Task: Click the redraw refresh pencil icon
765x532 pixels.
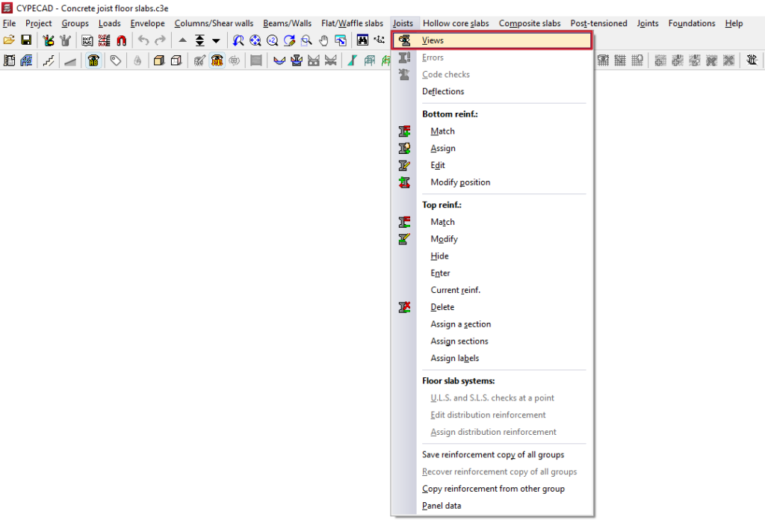Action: (289, 40)
